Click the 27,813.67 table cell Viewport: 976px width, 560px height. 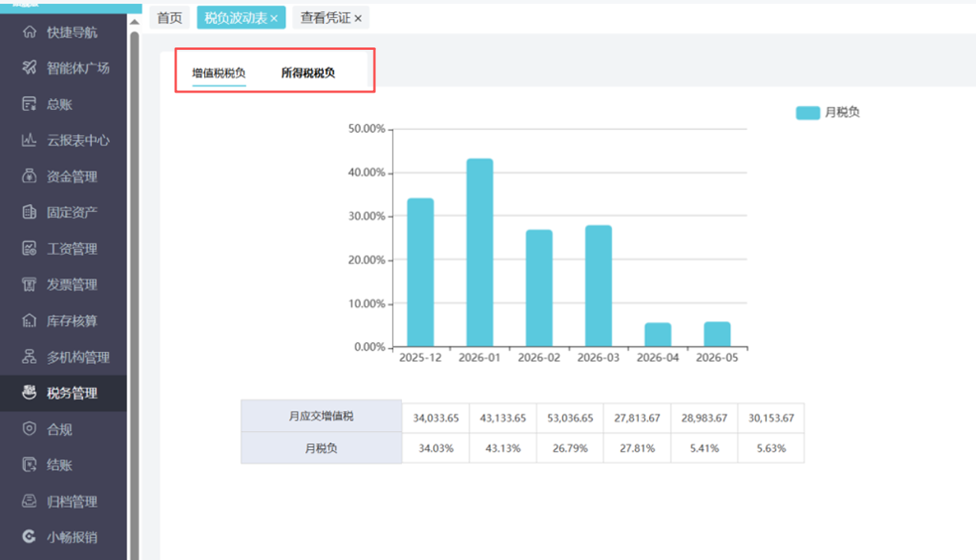637,417
